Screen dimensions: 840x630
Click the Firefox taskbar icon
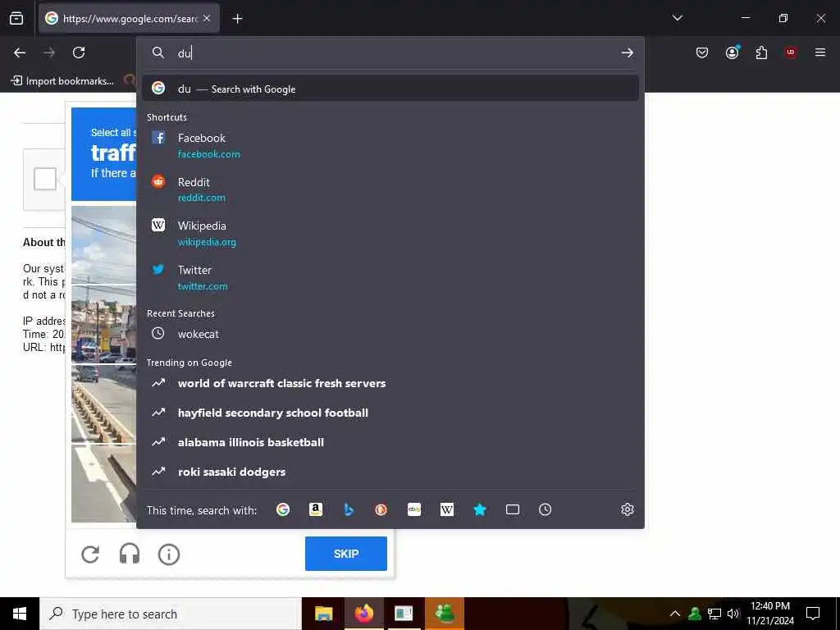(x=363, y=614)
